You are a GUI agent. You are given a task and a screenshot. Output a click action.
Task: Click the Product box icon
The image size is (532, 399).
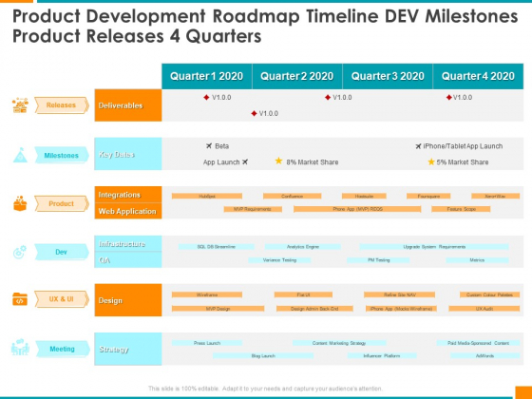(x=20, y=203)
